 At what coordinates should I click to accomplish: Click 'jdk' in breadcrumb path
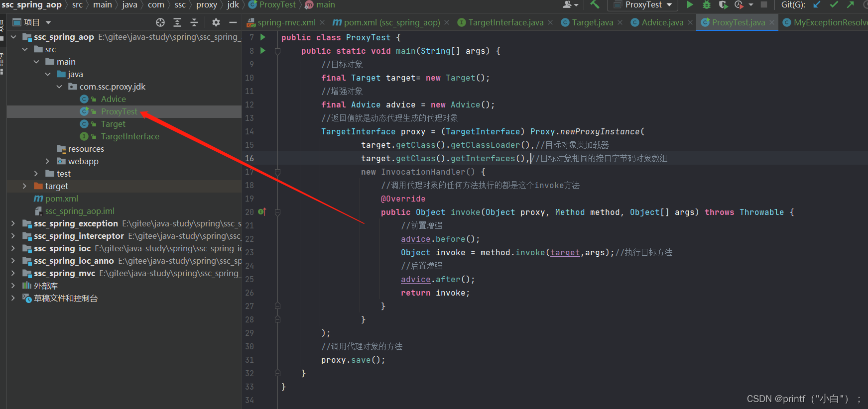point(233,4)
